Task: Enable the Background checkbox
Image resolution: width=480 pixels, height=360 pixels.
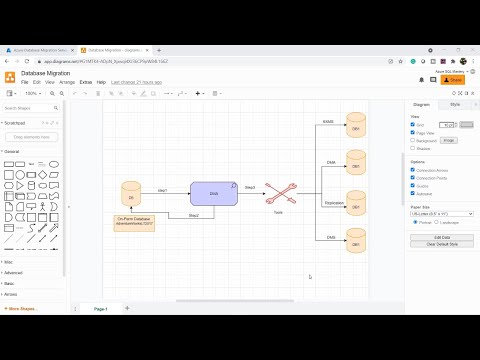Action: [413, 140]
